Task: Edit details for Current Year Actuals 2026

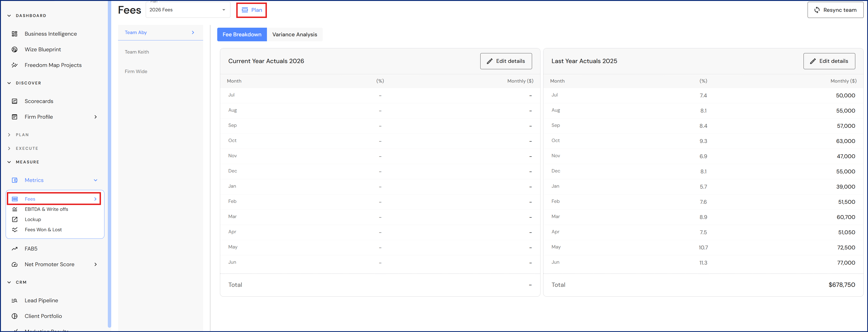Action: click(x=506, y=61)
